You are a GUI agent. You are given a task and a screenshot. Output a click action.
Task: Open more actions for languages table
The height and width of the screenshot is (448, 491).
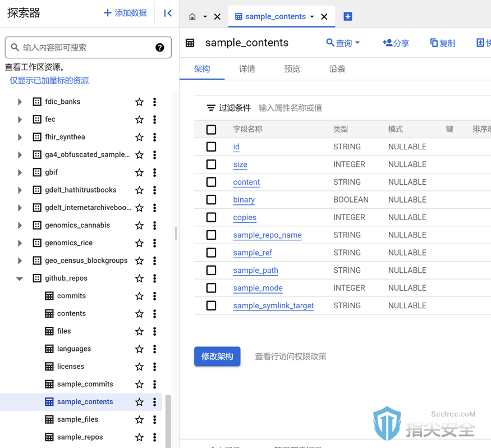click(154, 349)
